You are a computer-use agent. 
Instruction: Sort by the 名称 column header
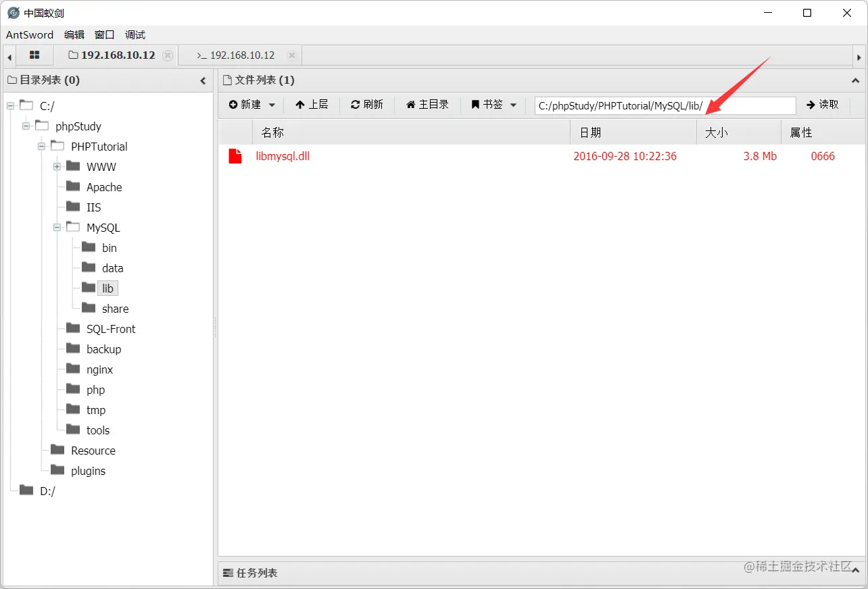pyautogui.click(x=411, y=133)
